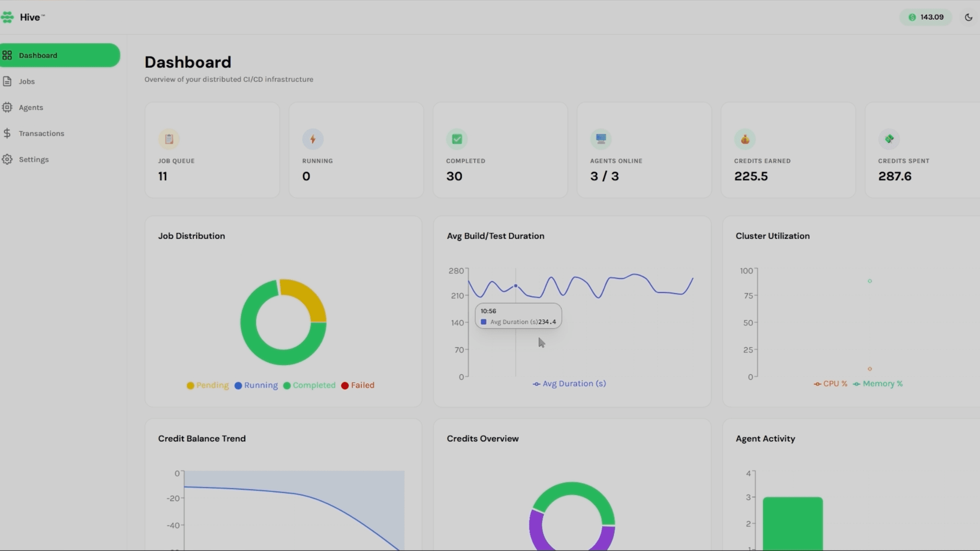Click the 10:56 point on duration line

pyautogui.click(x=516, y=286)
